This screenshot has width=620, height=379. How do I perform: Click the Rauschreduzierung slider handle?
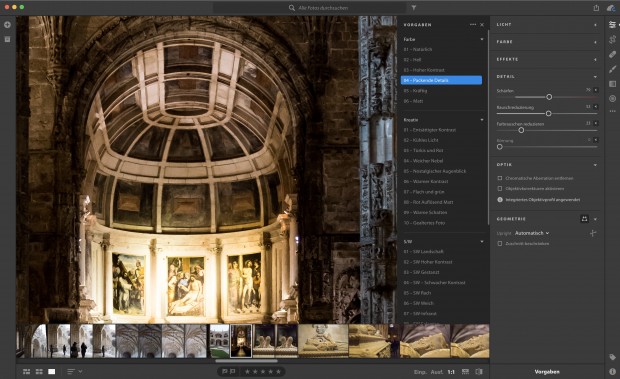pyautogui.click(x=548, y=113)
